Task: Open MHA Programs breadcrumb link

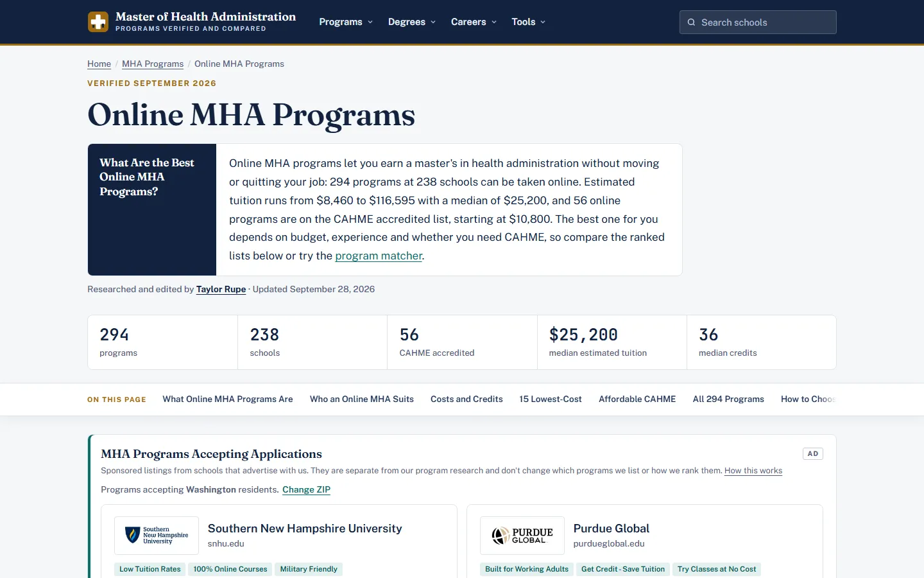Action: (153, 64)
